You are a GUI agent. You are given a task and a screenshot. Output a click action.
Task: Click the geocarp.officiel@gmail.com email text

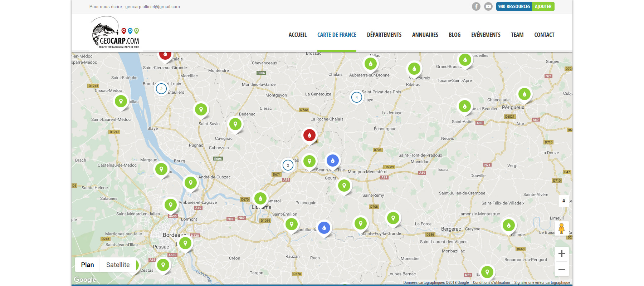coord(153,7)
